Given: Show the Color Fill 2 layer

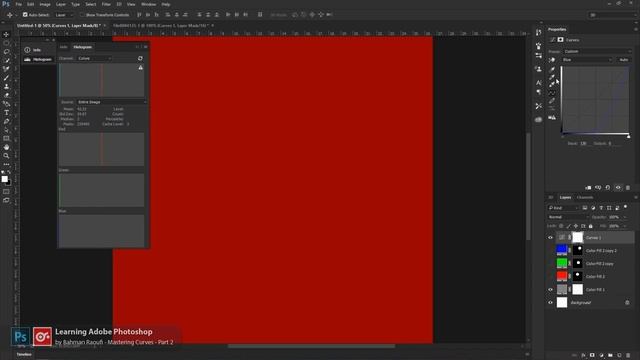Looking at the screenshot, I should [550, 276].
